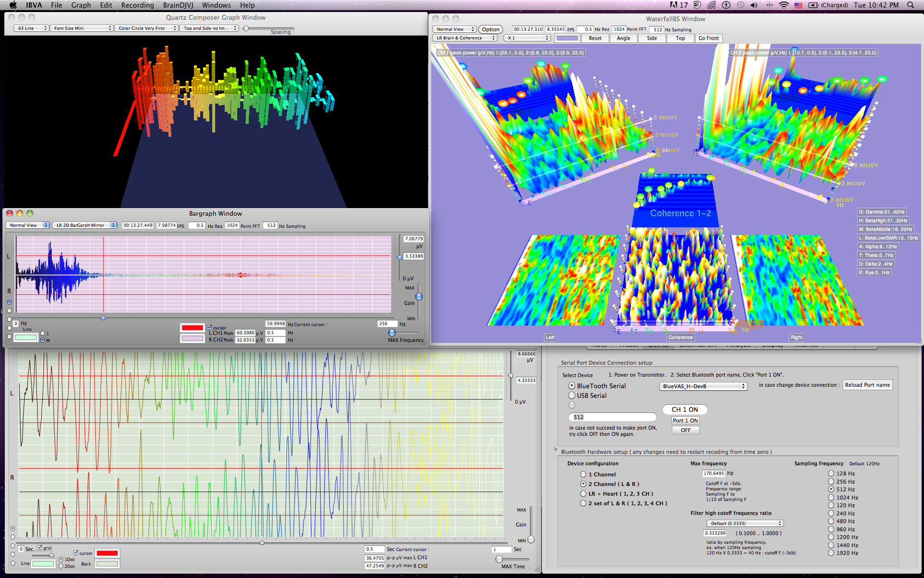Click the serial port field showing 512
The height and width of the screenshot is (578, 924).
(613, 417)
